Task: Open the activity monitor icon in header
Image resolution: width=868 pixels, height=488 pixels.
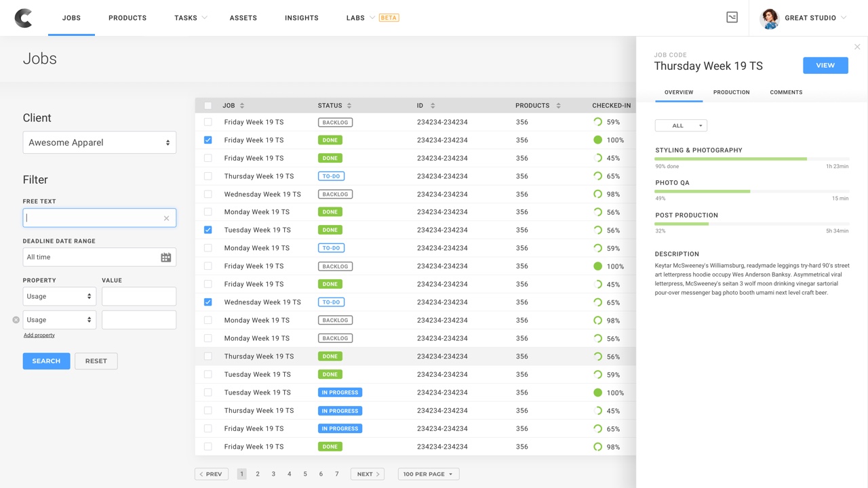Action: (x=732, y=18)
